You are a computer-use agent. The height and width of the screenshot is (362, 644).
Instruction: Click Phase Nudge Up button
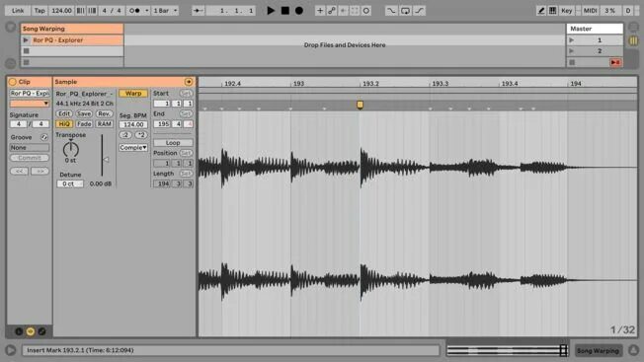point(93,11)
